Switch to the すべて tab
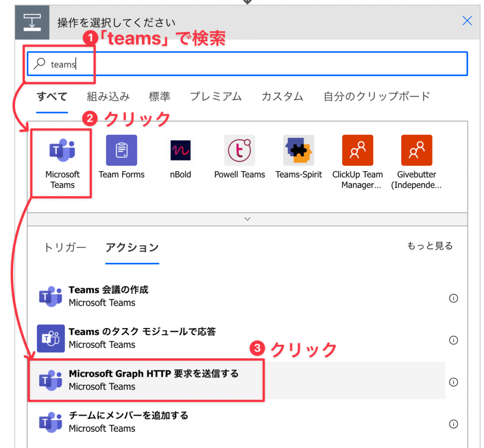 pyautogui.click(x=52, y=96)
